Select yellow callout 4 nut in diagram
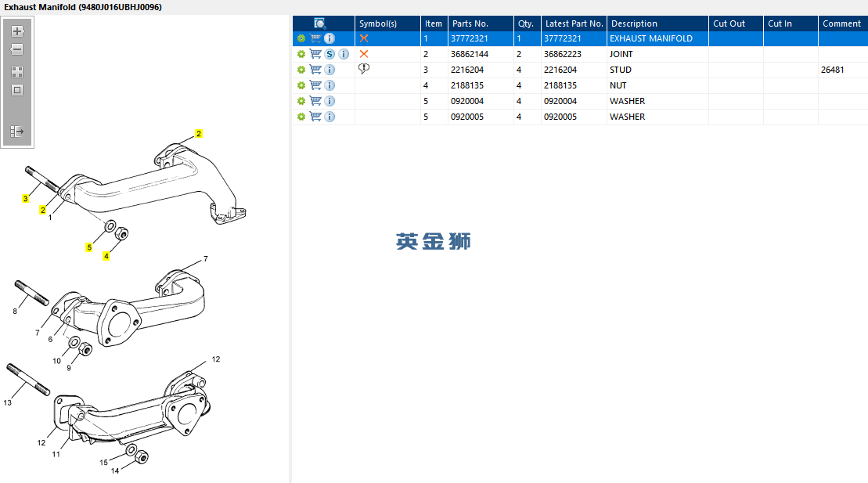The width and height of the screenshot is (868, 483). coord(106,256)
